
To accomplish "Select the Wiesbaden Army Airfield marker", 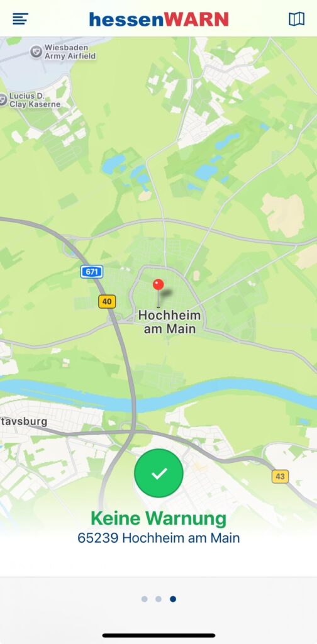I will [36, 52].
